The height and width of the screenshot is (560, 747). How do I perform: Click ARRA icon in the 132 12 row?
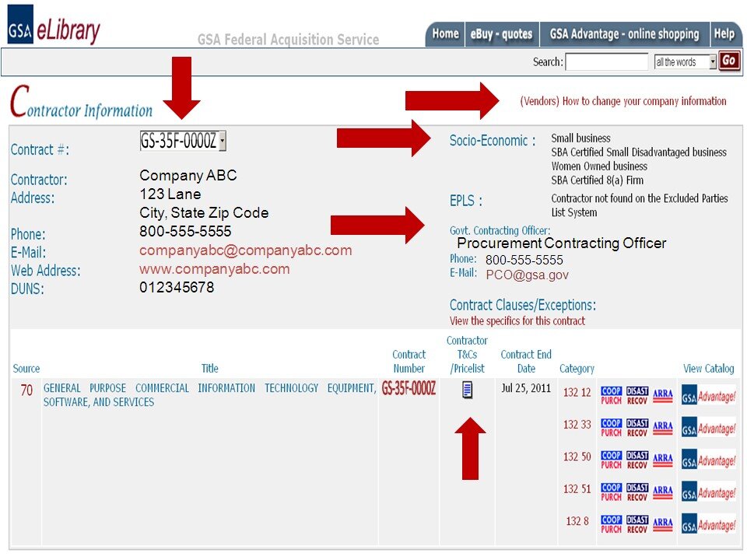pos(663,395)
